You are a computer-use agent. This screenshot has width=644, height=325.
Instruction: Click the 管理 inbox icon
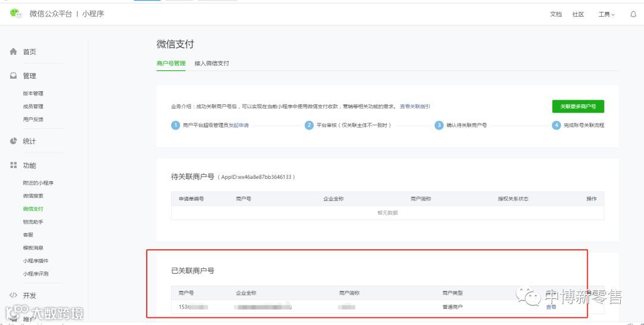click(x=14, y=76)
